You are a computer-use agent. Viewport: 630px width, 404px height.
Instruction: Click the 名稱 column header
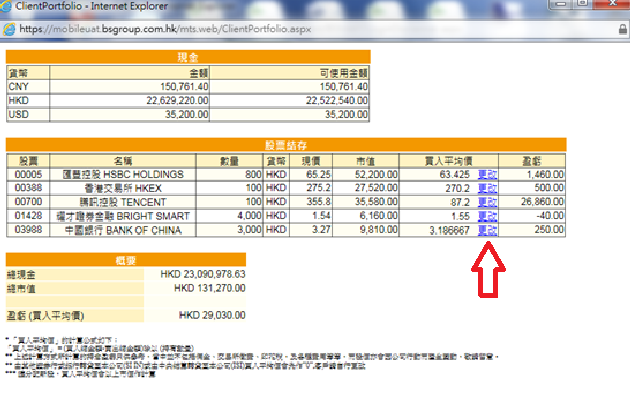coord(123,161)
